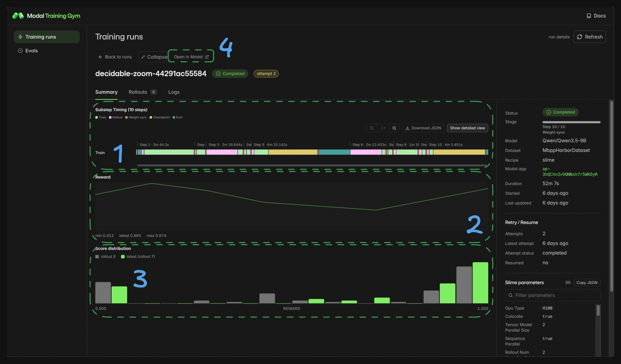Open the Modal app ap-3hQChn3v9ONNsh7r5WKDyR link

tap(570, 172)
